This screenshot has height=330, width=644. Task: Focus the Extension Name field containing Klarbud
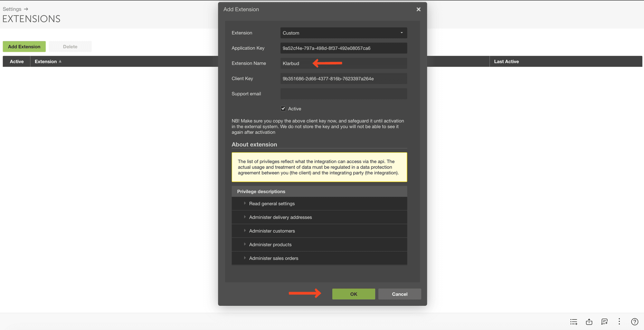344,63
